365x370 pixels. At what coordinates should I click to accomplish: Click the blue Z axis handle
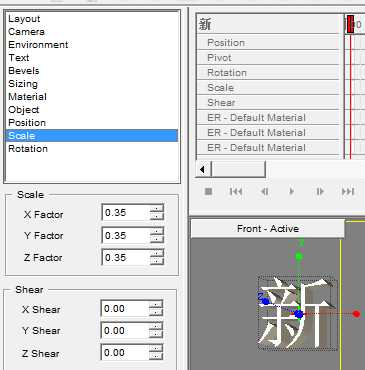(265, 301)
